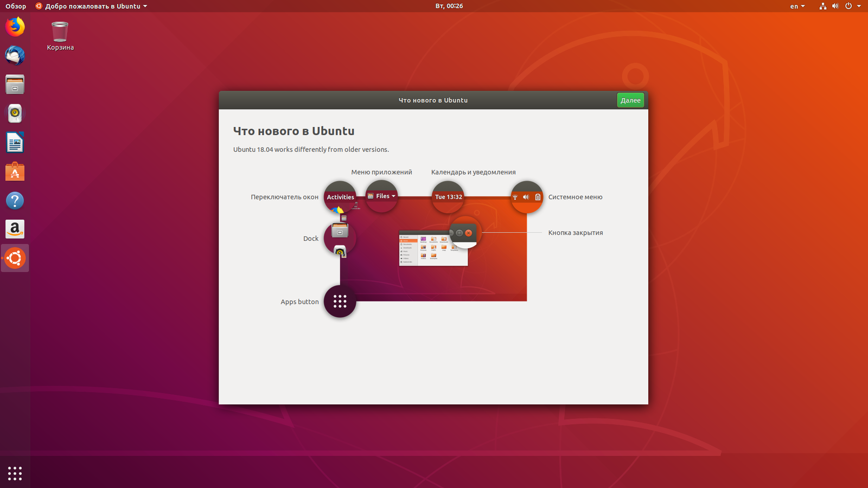Click the Apps button text label
The height and width of the screenshot is (488, 868).
point(299,302)
